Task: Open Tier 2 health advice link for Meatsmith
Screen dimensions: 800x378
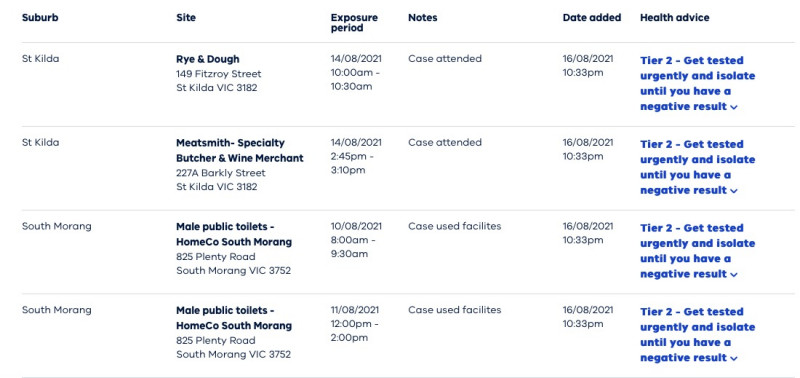Action: tap(697, 167)
